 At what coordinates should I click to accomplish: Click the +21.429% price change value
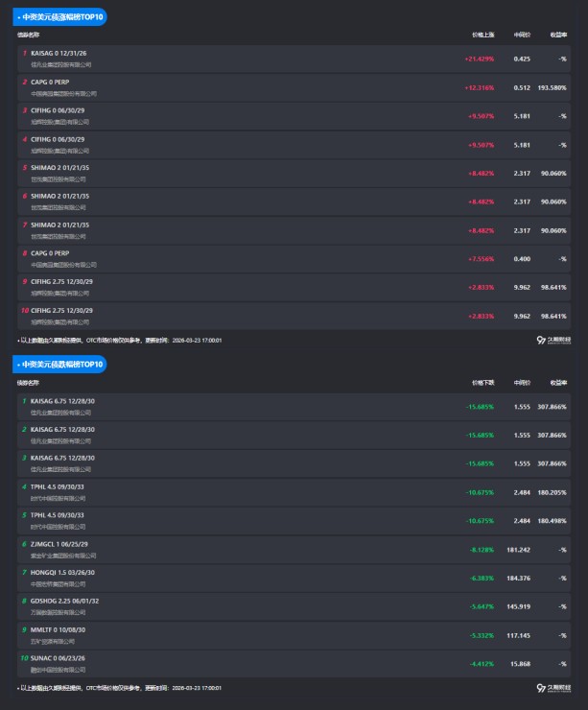tap(480, 59)
